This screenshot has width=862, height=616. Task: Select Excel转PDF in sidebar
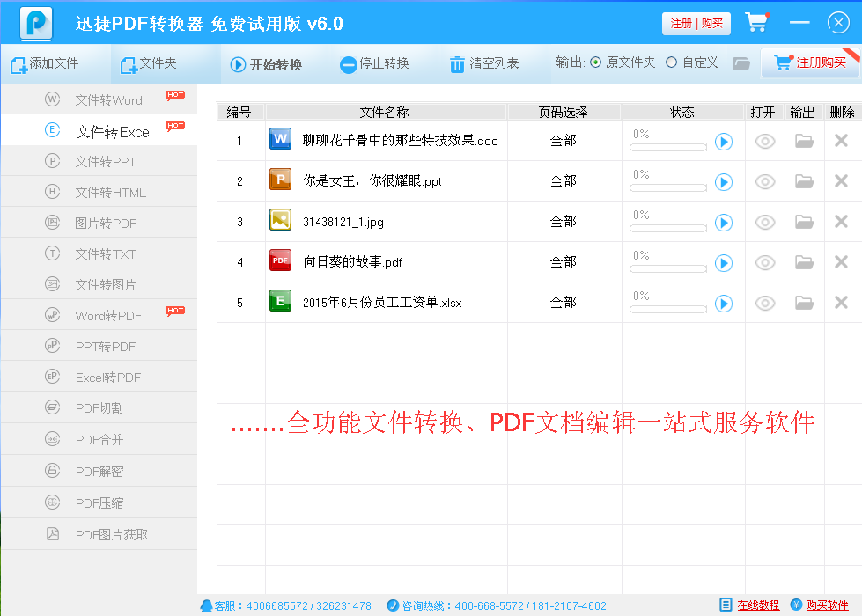pos(99,377)
